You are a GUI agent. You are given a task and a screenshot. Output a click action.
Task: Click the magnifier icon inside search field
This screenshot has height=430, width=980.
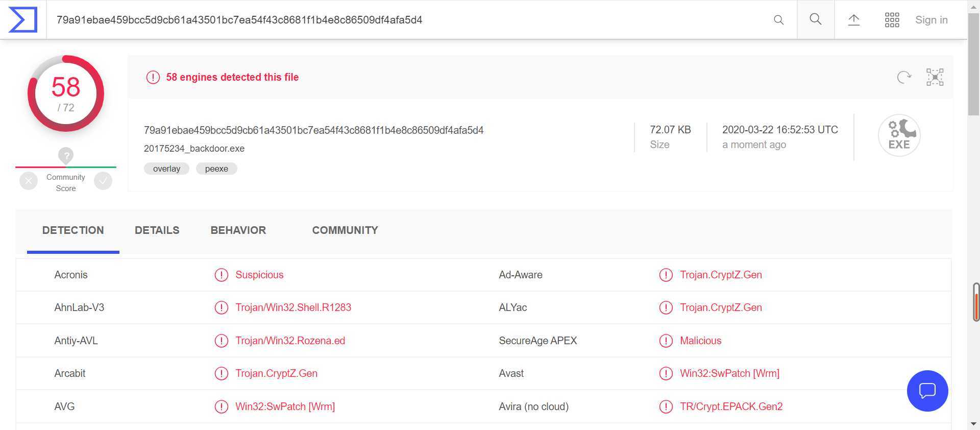[x=778, y=20]
